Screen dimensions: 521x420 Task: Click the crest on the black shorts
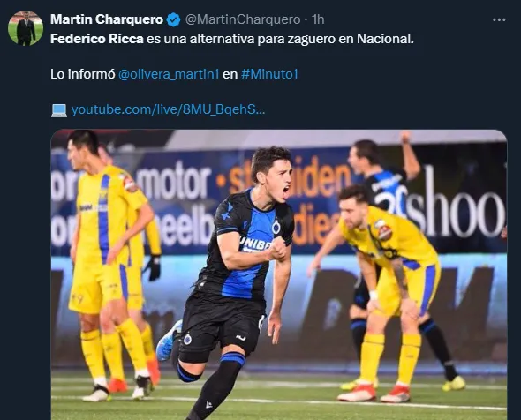[x=187, y=339]
